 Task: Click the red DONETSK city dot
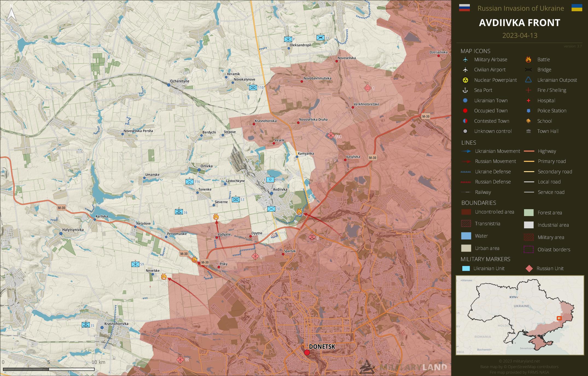307,352
